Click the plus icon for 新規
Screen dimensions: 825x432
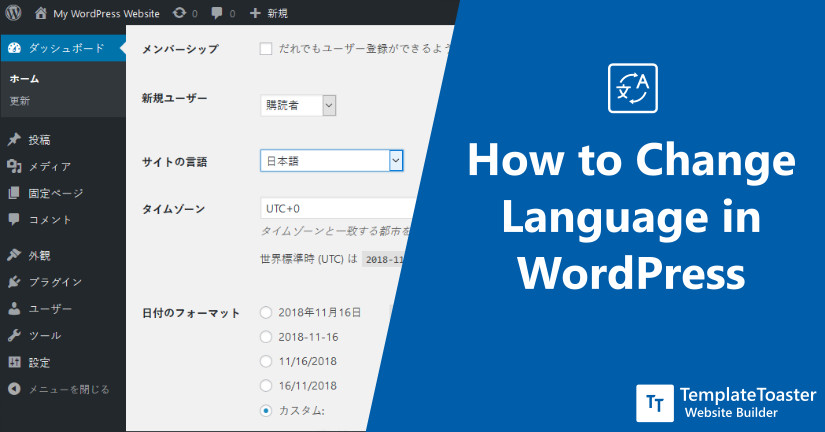click(x=256, y=15)
